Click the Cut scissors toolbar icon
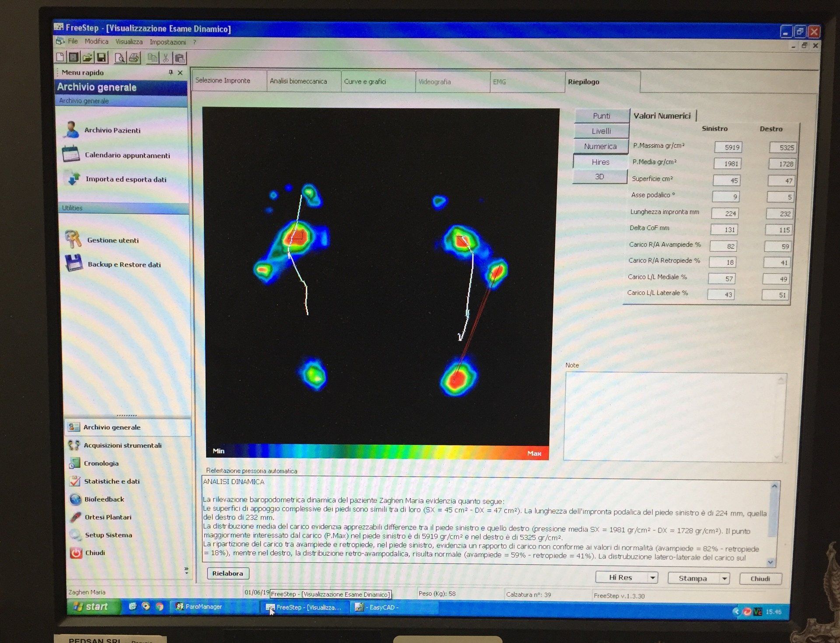 (x=166, y=58)
